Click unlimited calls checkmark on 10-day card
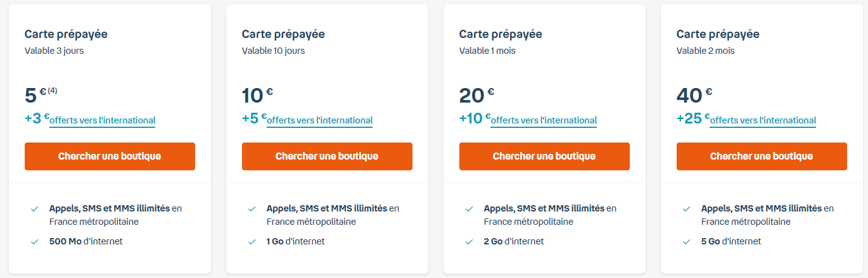The width and height of the screenshot is (868, 278). click(x=252, y=208)
